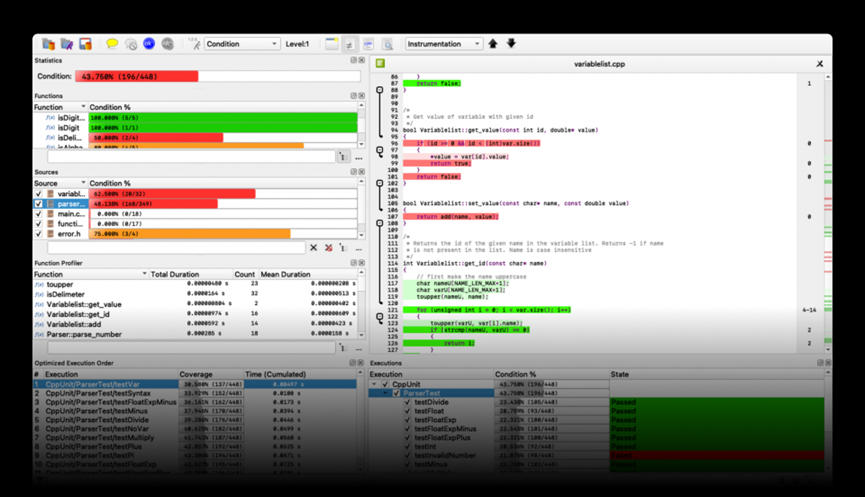Click the magnifier find-in-source icon
The image size is (865, 497).
point(388,45)
